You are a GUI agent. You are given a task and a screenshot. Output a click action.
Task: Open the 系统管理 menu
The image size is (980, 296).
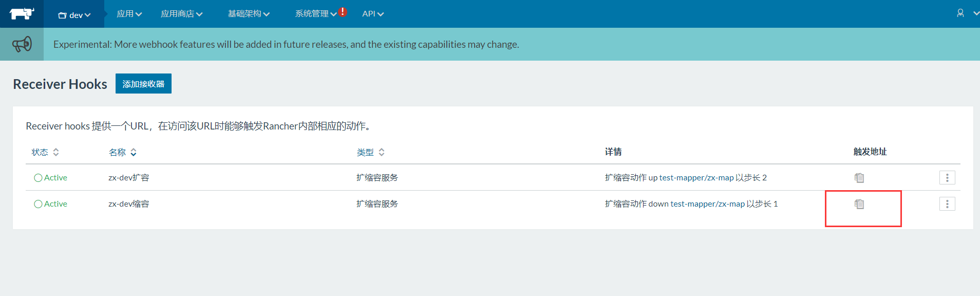coord(315,14)
